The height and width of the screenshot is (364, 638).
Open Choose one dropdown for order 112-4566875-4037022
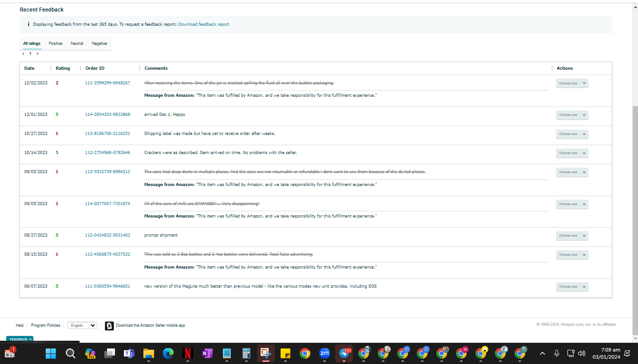click(572, 255)
